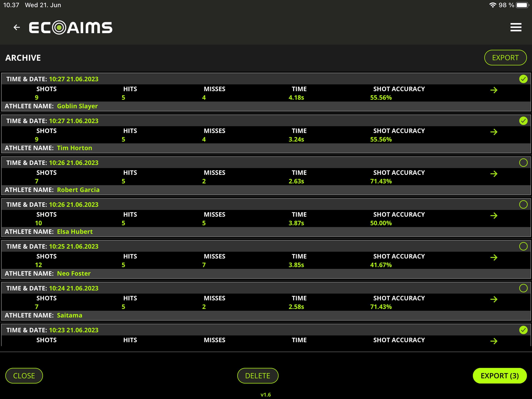The height and width of the screenshot is (399, 532).
Task: Click the DELETE button
Action: click(258, 376)
